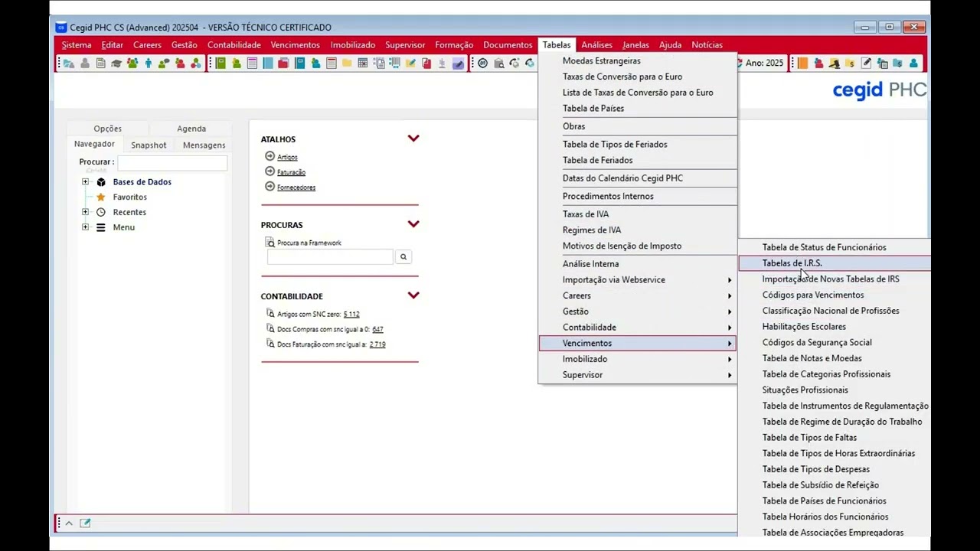This screenshot has width=980, height=551.
Task: Click the search magnifier button under Procuras
Action: pyautogui.click(x=403, y=257)
